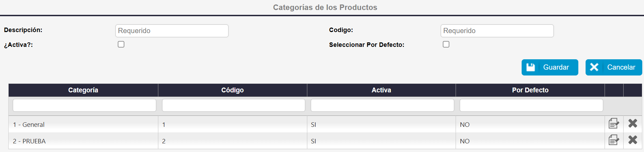
Task: Focus the Descripción input field
Action: pos(172,31)
